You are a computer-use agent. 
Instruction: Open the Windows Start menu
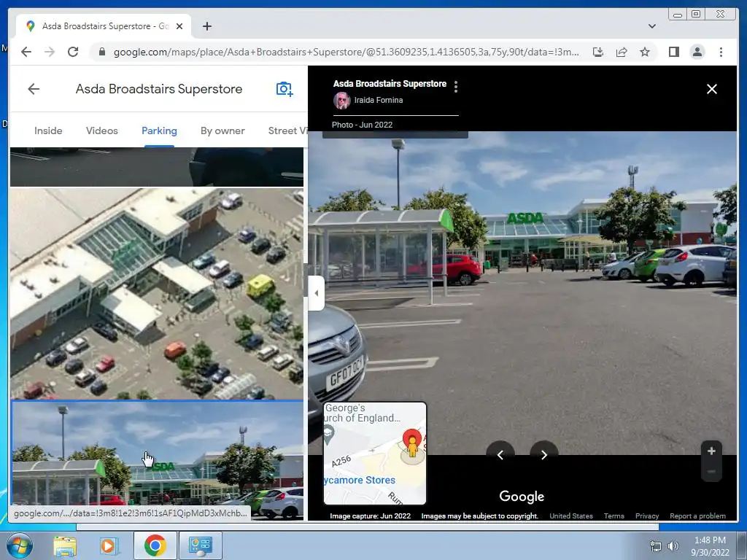coord(19,545)
